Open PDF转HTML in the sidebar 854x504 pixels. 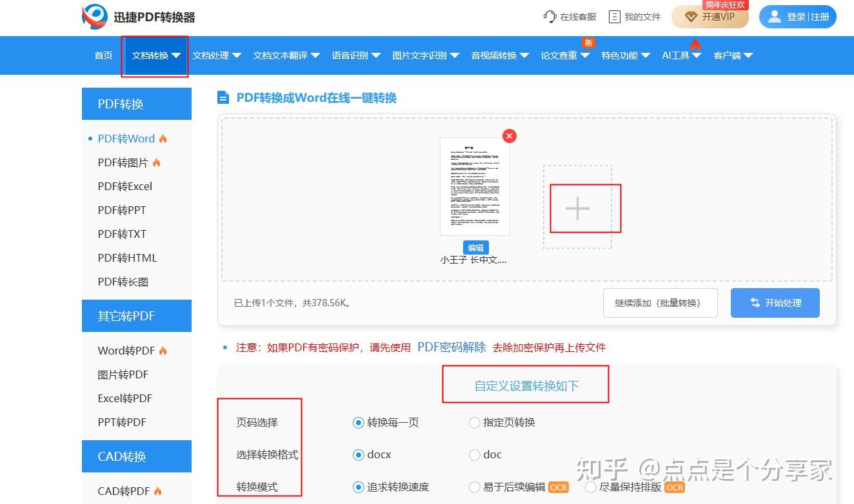(127, 258)
